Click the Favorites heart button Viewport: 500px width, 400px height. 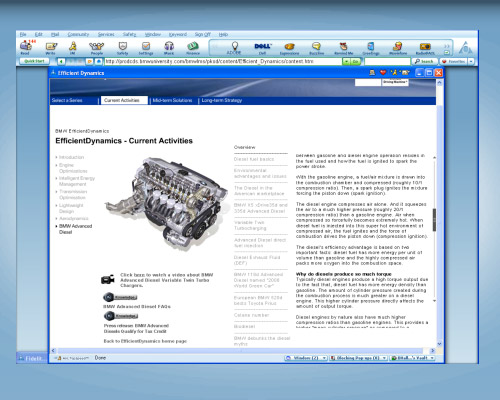click(453, 61)
